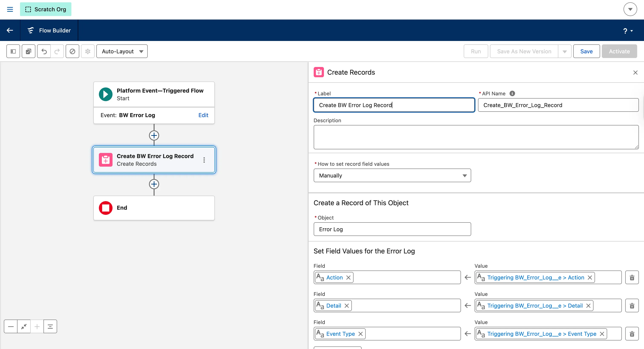Viewport: 644px width, 349px height.
Task: Delete the Detail field row
Action: [x=632, y=305]
